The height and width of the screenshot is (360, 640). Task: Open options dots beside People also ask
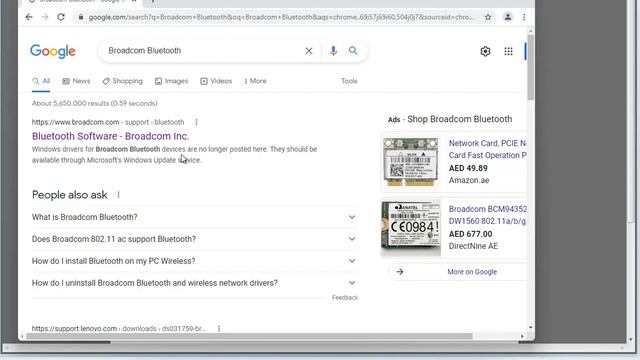coord(118,195)
